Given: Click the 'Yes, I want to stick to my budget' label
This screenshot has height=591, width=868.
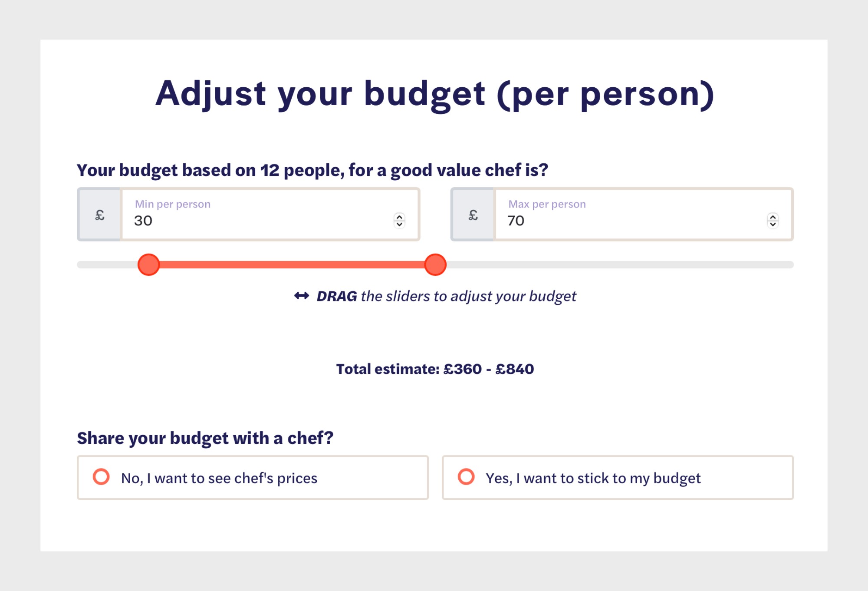Looking at the screenshot, I should tap(593, 478).
